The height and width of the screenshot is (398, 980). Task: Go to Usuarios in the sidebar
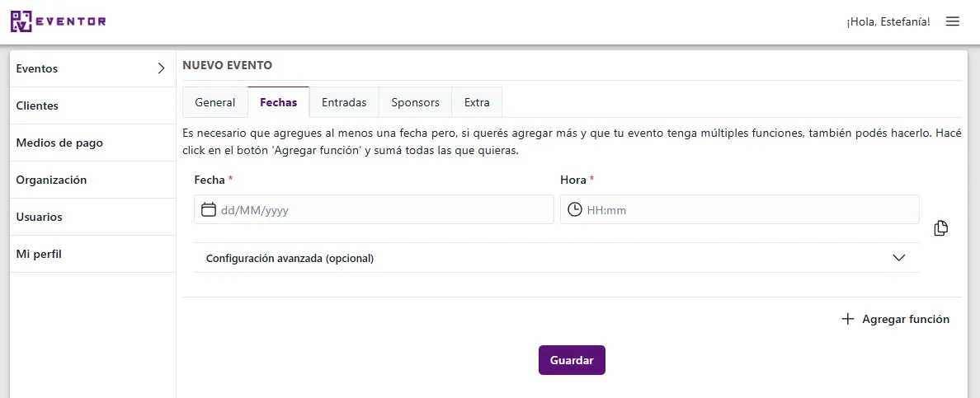[x=93, y=217]
